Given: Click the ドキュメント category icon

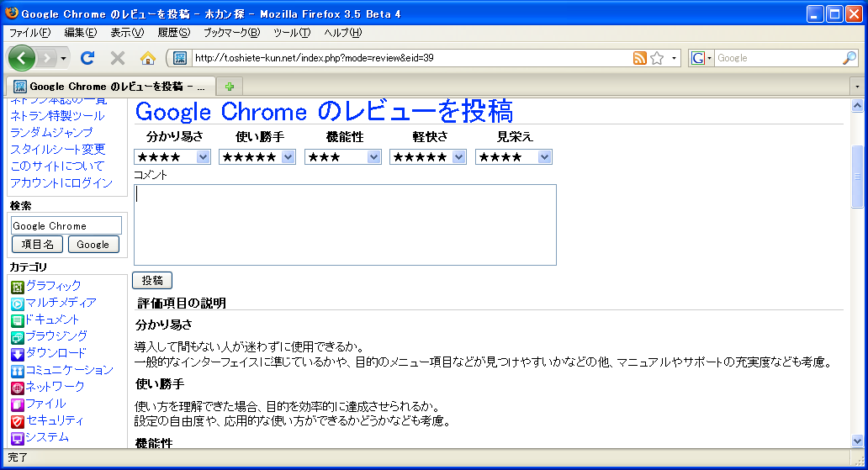Looking at the screenshot, I should pyautogui.click(x=17, y=320).
